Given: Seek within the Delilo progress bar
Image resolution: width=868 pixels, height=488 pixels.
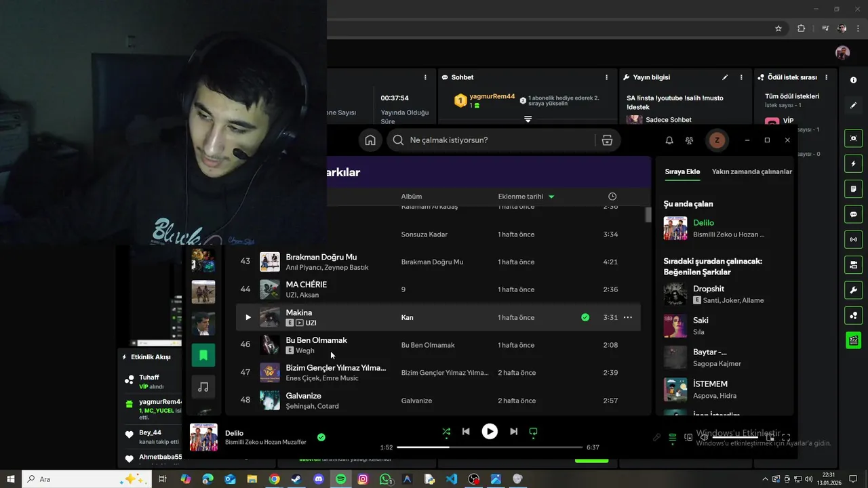Looking at the screenshot, I should click(490, 447).
